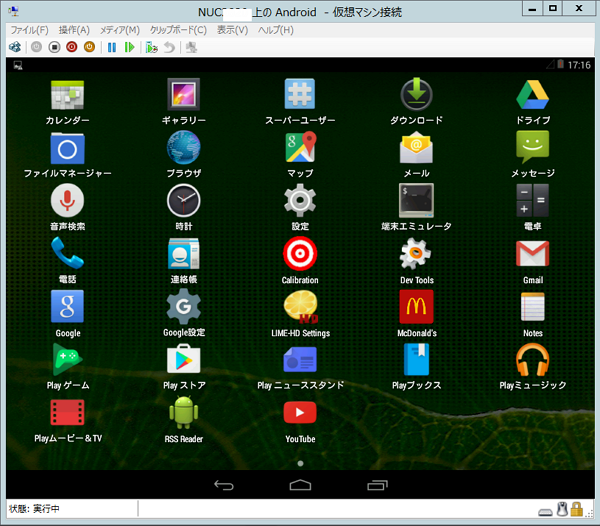Viewport: 600px width, 526px height.
Task: Click the page indicator dot
Action: click(x=300, y=463)
